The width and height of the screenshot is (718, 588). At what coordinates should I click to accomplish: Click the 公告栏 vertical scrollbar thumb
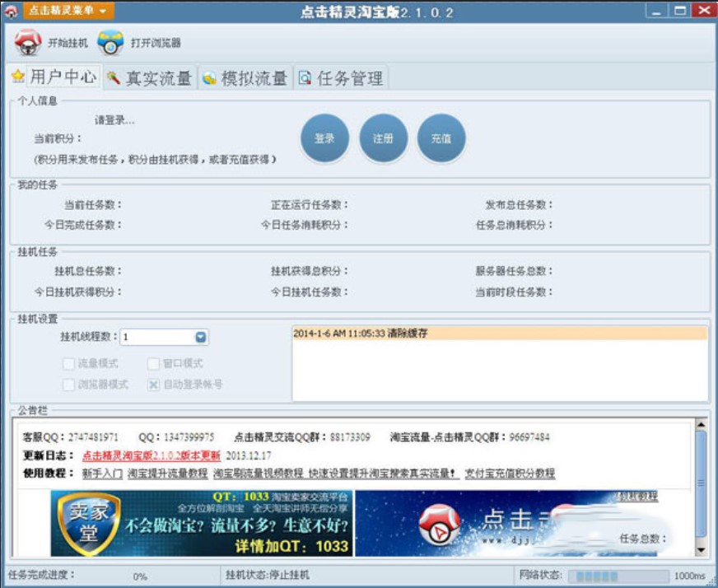click(x=701, y=483)
